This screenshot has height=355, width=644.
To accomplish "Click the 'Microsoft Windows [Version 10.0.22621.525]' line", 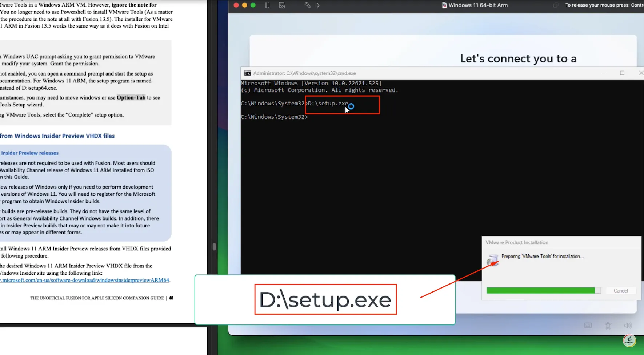I will coord(311,83).
